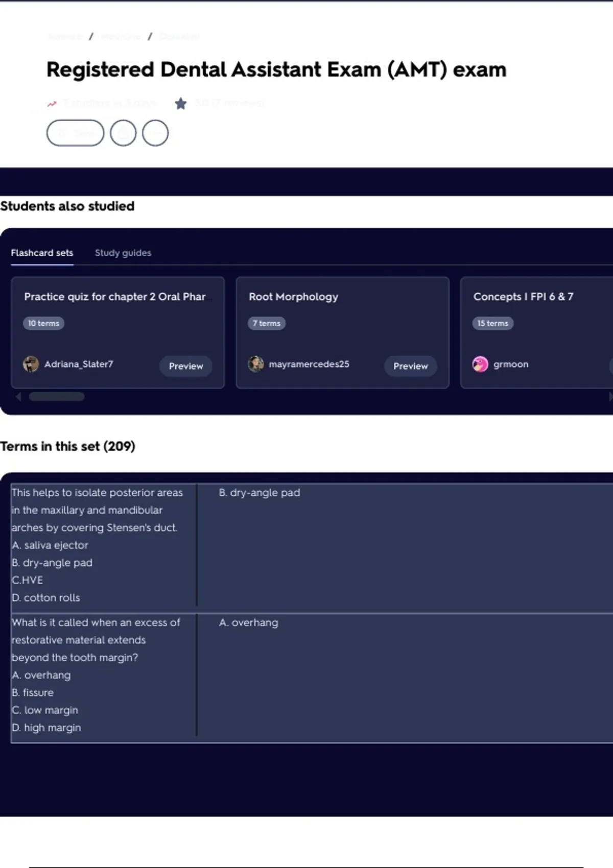Click the answer 'B. dry-angle pad' definition

pos(260,493)
